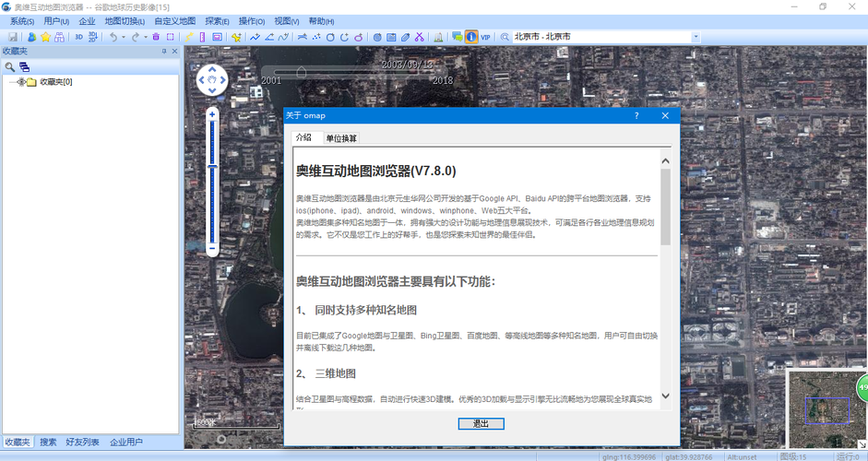Click the yellow lightning bolt icon

(189, 37)
